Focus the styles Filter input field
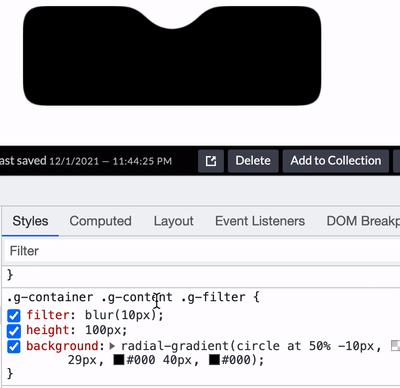 coord(202,251)
